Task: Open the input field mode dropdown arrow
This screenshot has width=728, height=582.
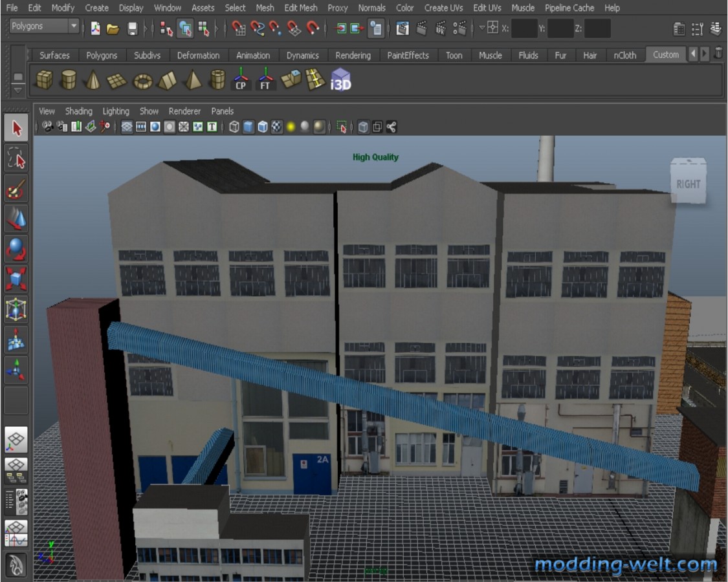Action: click(x=482, y=28)
